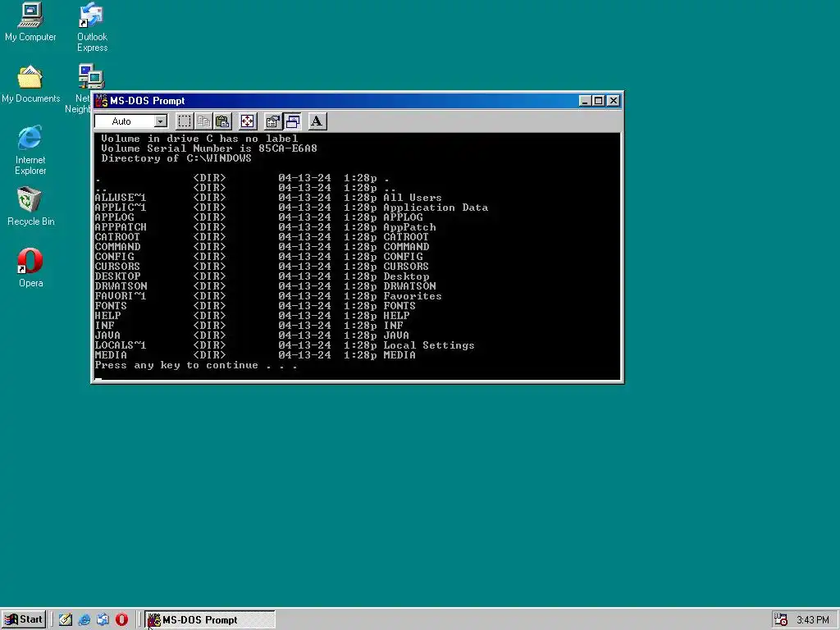840x630 pixels.
Task: Click the Task Scheduler tray icon
Action: (x=781, y=620)
